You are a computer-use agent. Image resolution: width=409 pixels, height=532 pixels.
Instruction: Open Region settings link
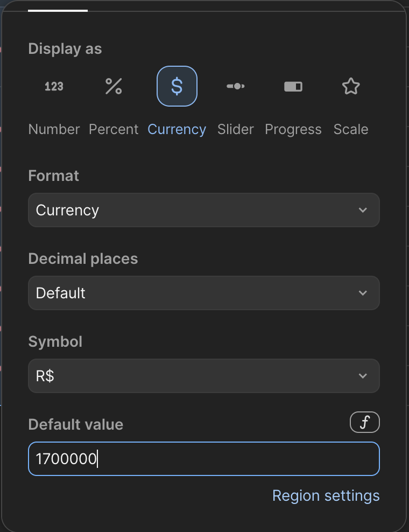(x=326, y=495)
